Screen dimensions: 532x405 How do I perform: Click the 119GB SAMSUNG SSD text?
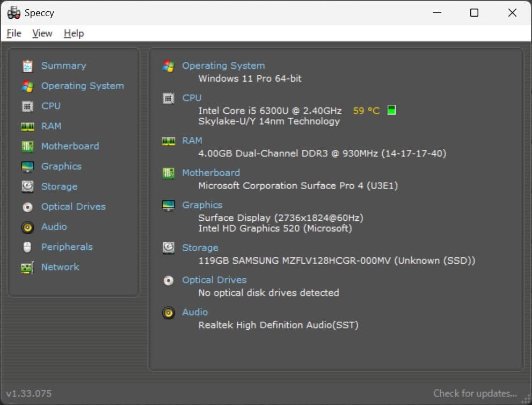pyautogui.click(x=337, y=261)
